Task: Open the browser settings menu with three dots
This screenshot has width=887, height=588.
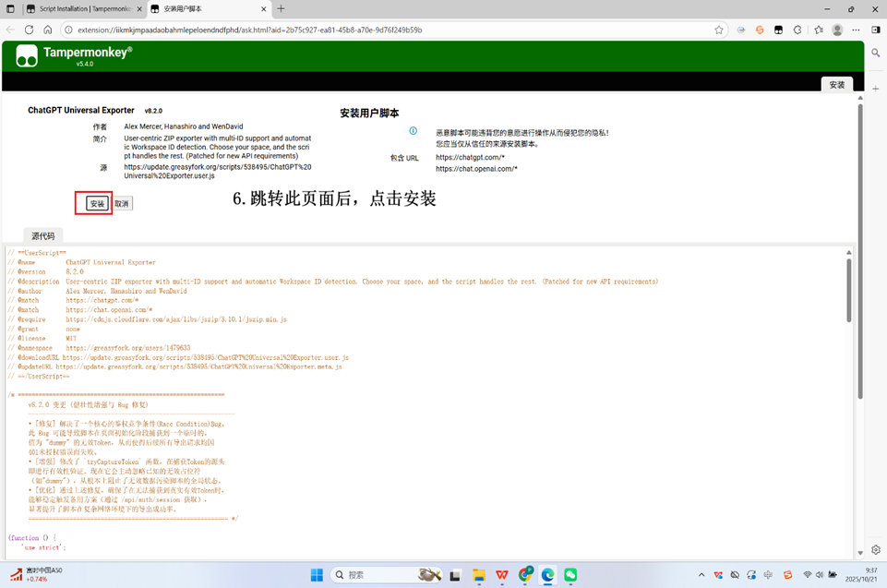Action: click(x=857, y=30)
